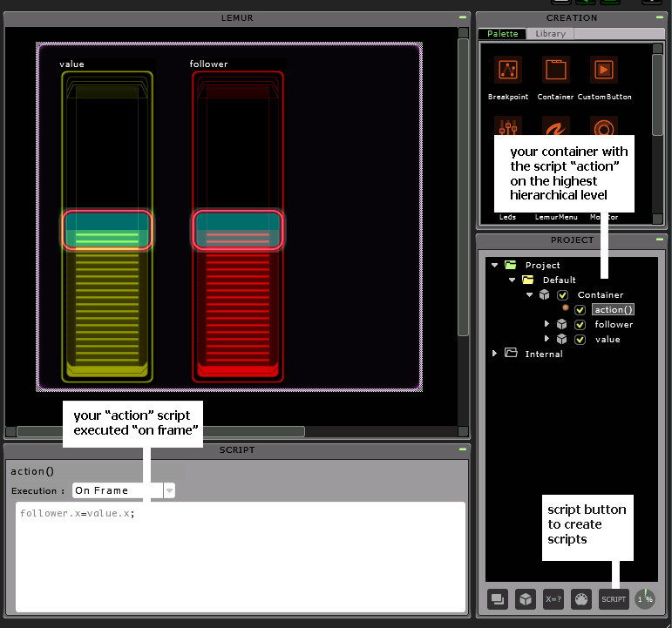The width and height of the screenshot is (672, 628).
Task: Click the memory usage percent indicator
Action: pyautogui.click(x=645, y=598)
